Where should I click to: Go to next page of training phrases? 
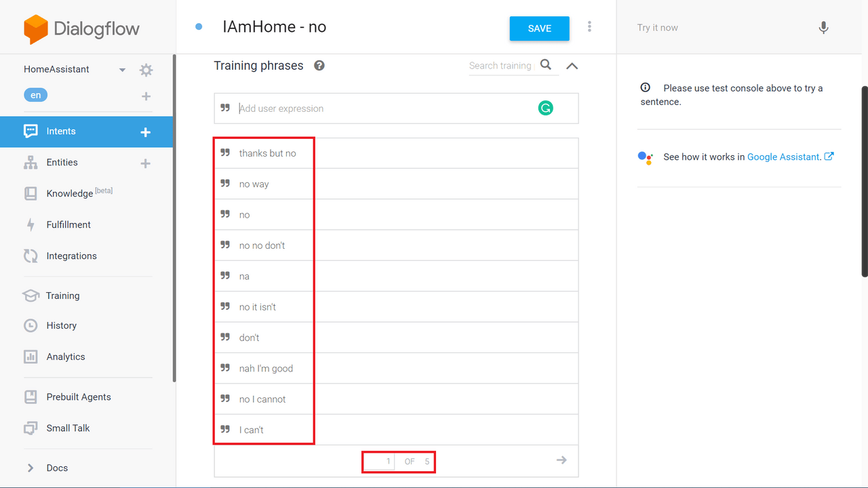click(x=561, y=460)
